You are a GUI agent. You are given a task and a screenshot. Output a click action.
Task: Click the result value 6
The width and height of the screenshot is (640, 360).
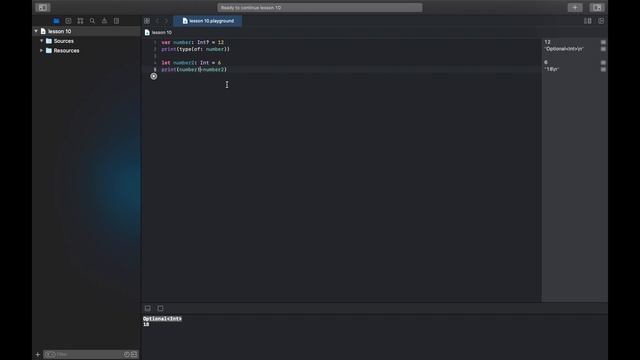(x=546, y=62)
